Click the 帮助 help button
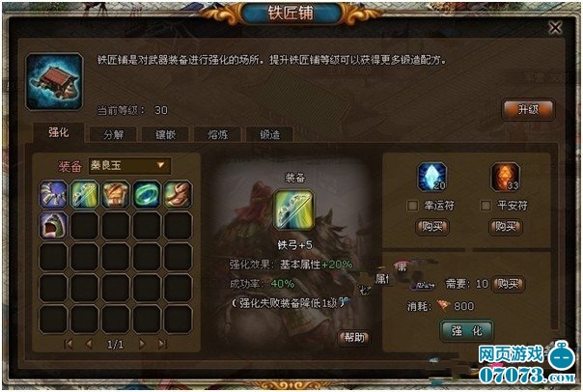Screen dimensions: 583x392 [x=354, y=337]
